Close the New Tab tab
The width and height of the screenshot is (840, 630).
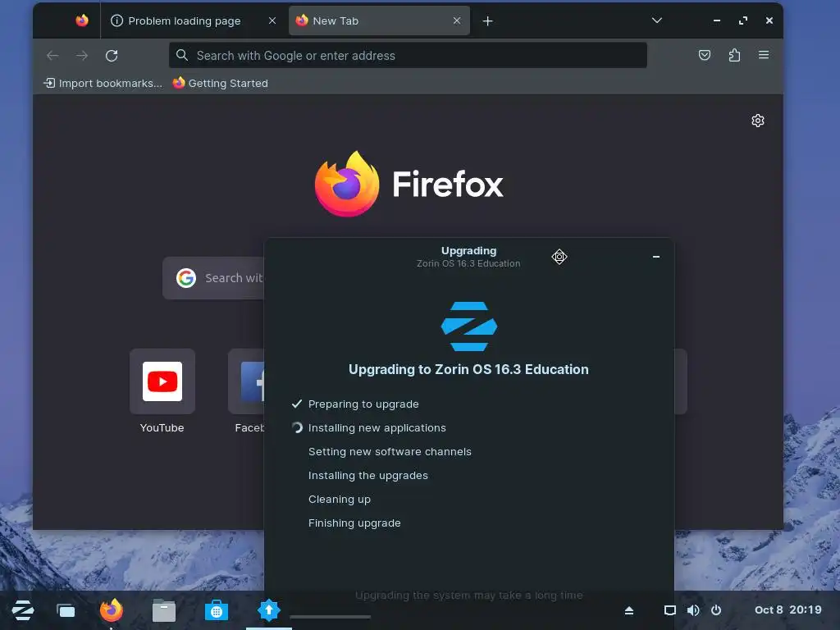456,21
